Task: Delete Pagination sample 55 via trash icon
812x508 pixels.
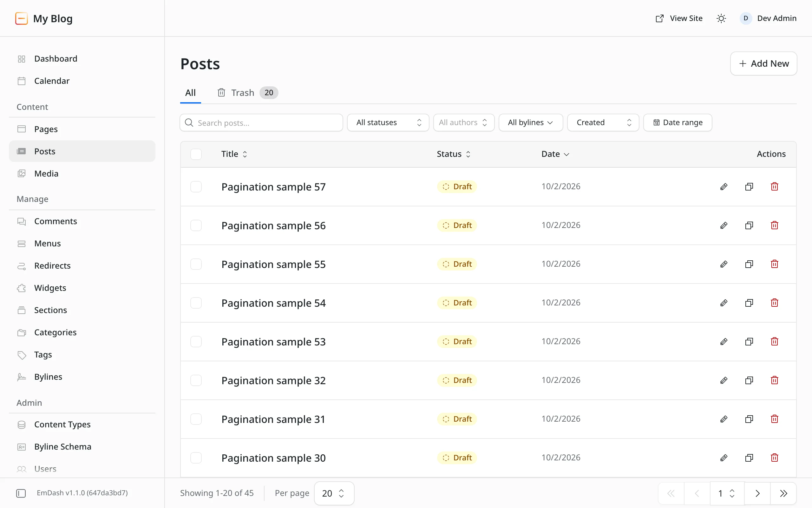Action: click(775, 264)
